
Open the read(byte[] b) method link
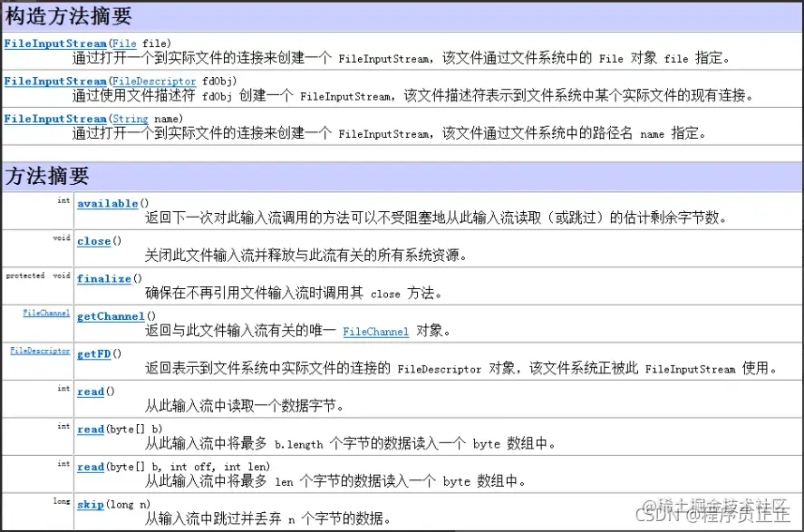click(x=91, y=429)
